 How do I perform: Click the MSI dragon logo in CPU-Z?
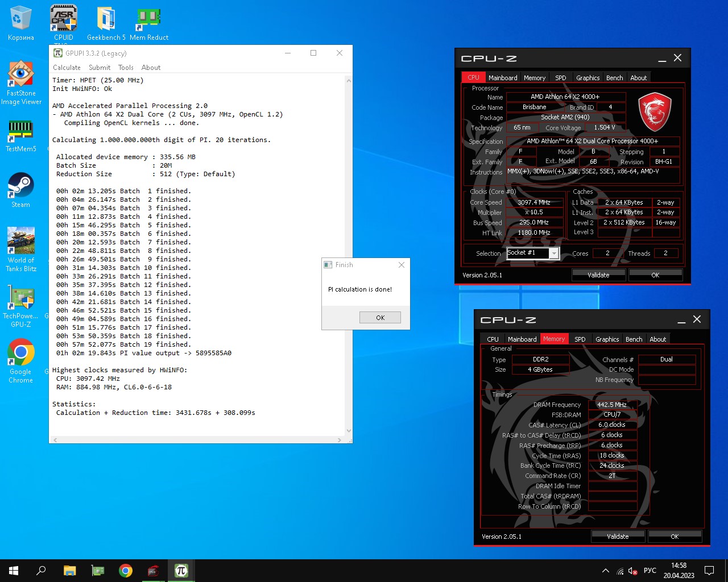[655, 112]
